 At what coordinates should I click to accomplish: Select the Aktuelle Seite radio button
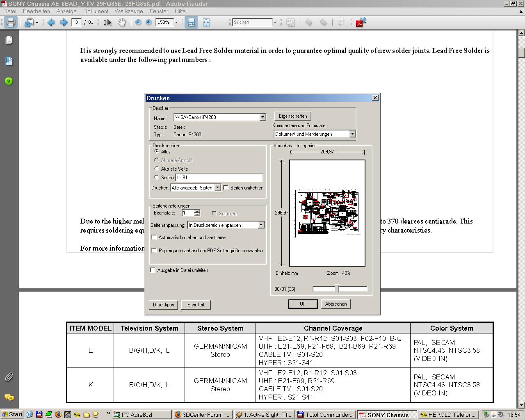click(157, 169)
